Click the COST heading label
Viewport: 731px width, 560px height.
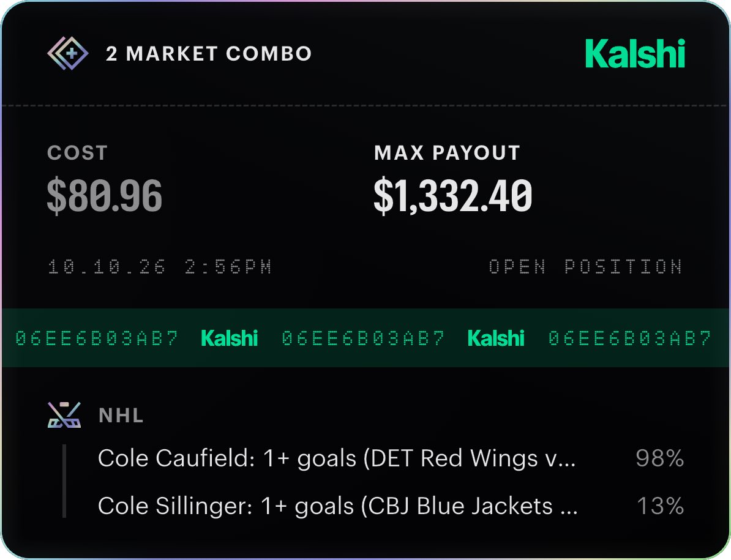point(78,153)
